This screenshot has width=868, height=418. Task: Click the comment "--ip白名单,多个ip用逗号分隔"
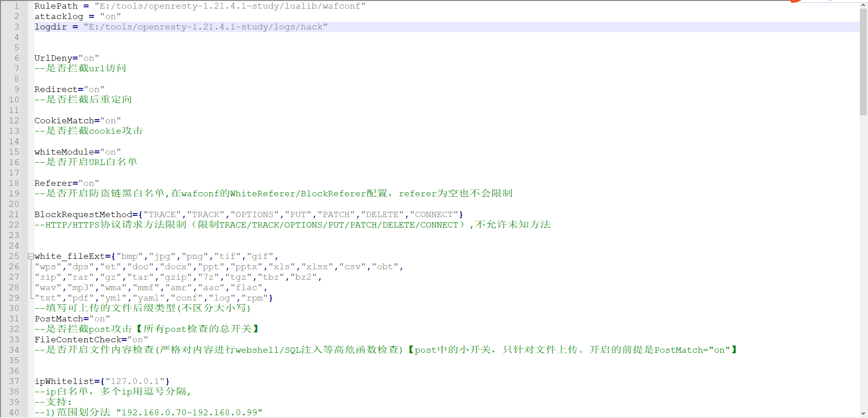pos(113,392)
